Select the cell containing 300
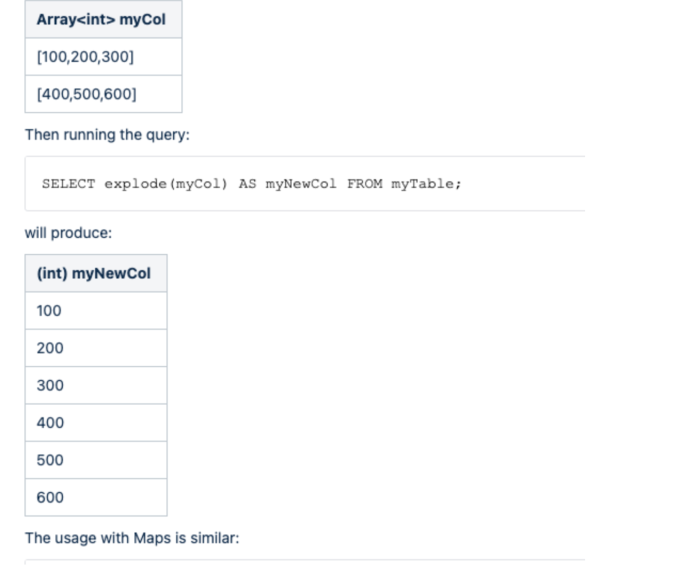This screenshot has height=572, width=678. 96,385
